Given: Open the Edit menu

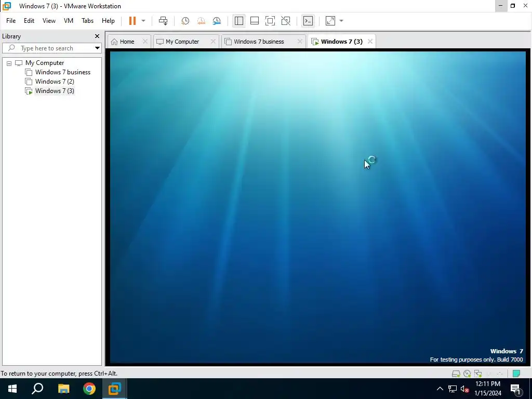Looking at the screenshot, I should [x=29, y=21].
